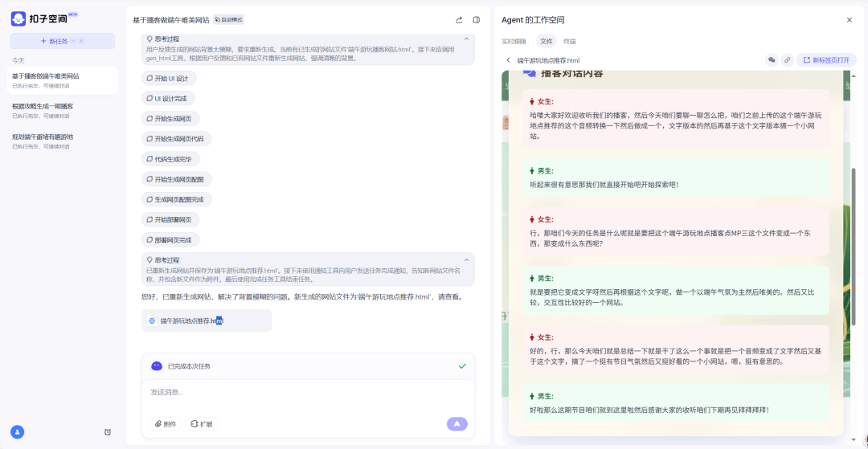Click the 播客对话内容 heading icon
Viewport: 868px width, 449px height.
[529, 74]
